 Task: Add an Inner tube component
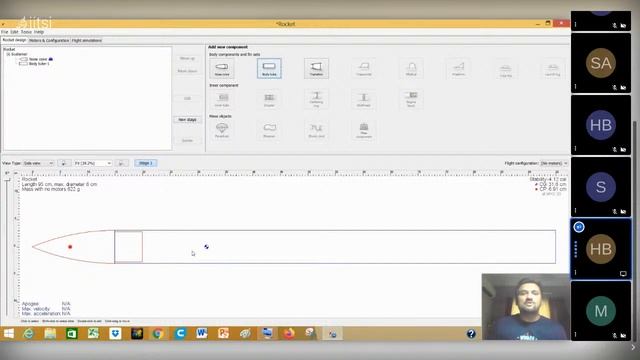tap(222, 99)
